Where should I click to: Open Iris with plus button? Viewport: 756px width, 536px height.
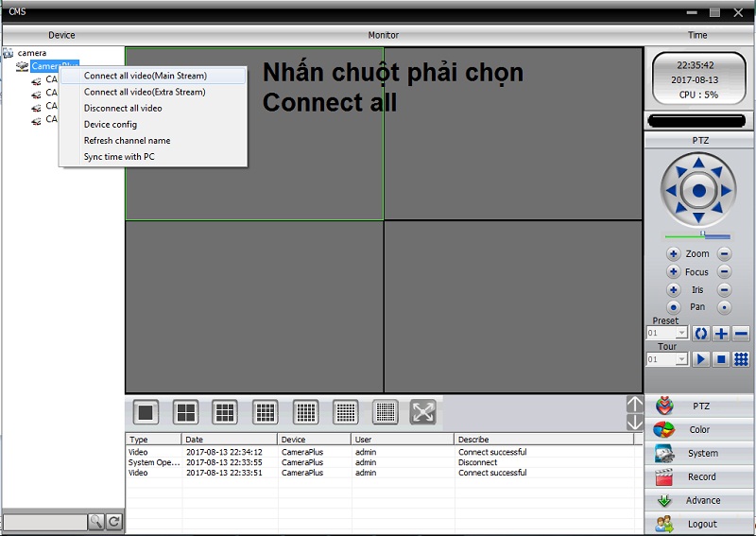[674, 289]
